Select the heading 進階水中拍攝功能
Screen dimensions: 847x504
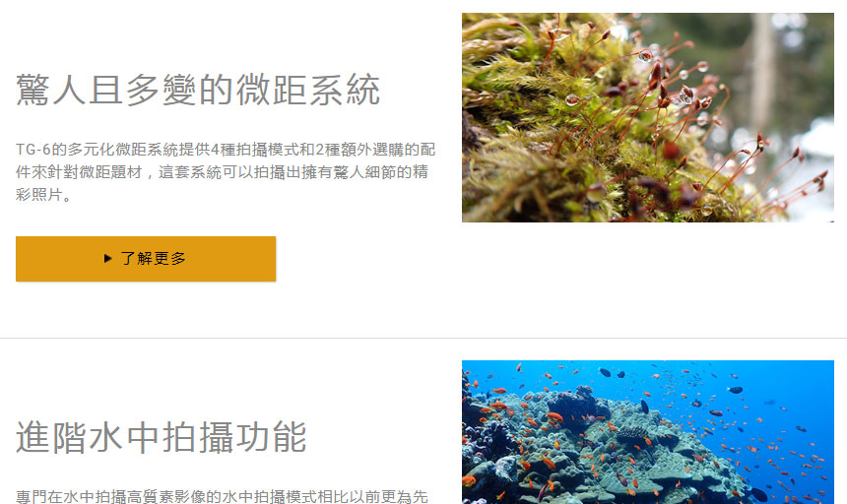pos(161,437)
